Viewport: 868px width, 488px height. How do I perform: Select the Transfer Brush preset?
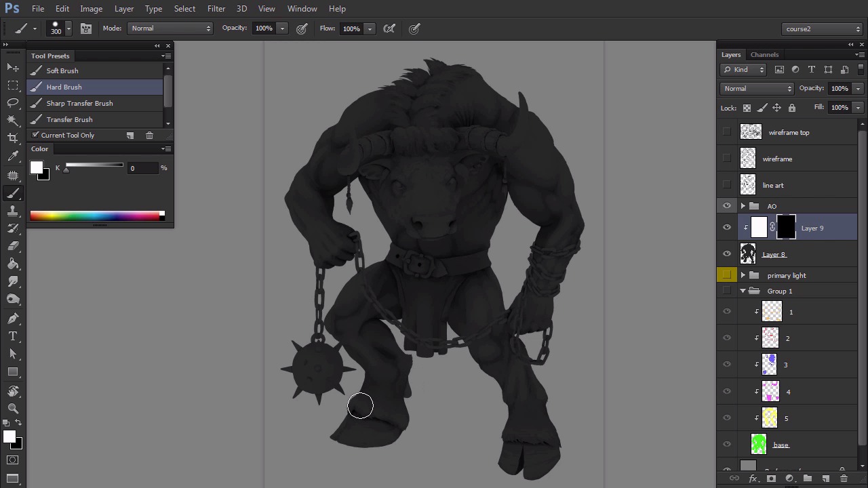(69, 119)
